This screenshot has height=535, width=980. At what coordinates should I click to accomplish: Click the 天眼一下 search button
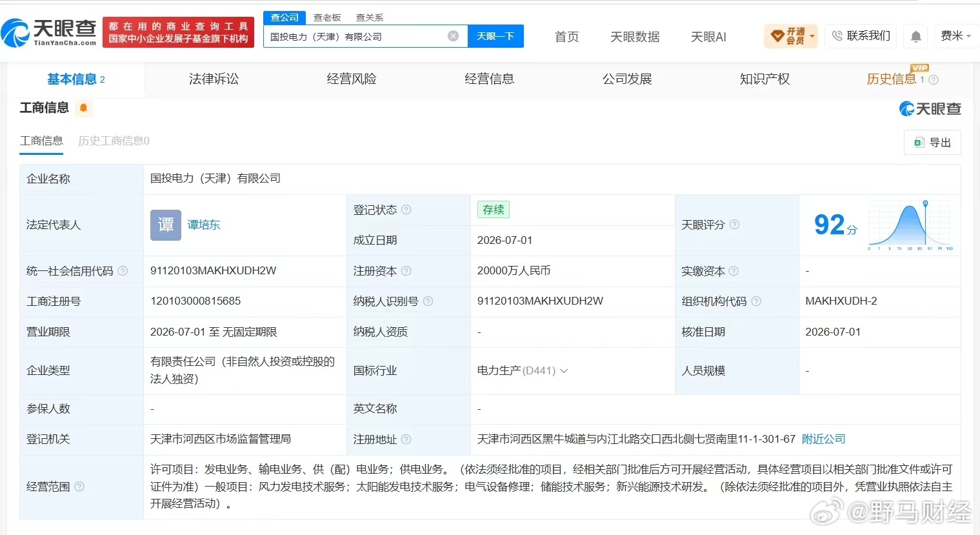[x=495, y=36]
